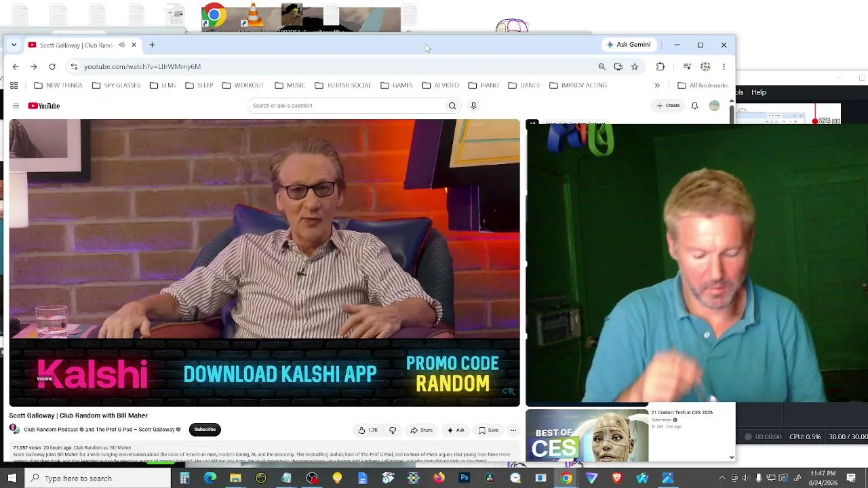Open the Chrome three-dot menu
Image resolution: width=868 pixels, height=488 pixels.
pyautogui.click(x=724, y=66)
